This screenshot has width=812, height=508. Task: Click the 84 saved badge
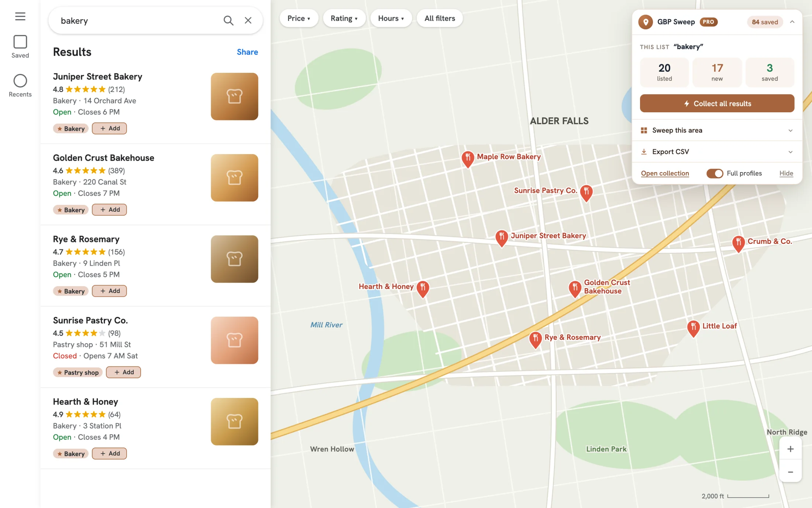point(765,22)
